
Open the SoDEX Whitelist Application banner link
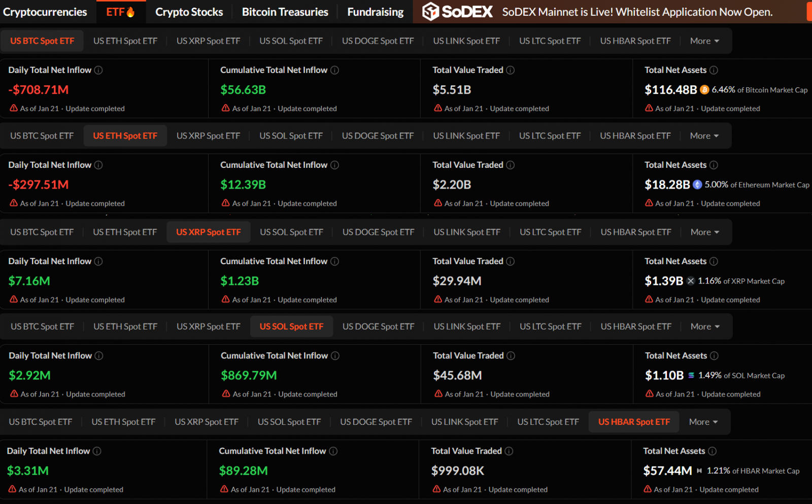[x=637, y=12]
